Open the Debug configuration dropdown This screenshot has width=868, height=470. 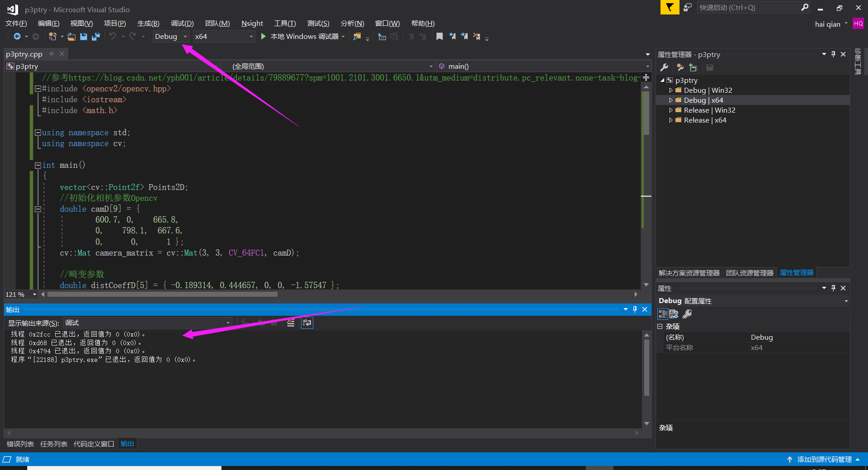click(185, 36)
